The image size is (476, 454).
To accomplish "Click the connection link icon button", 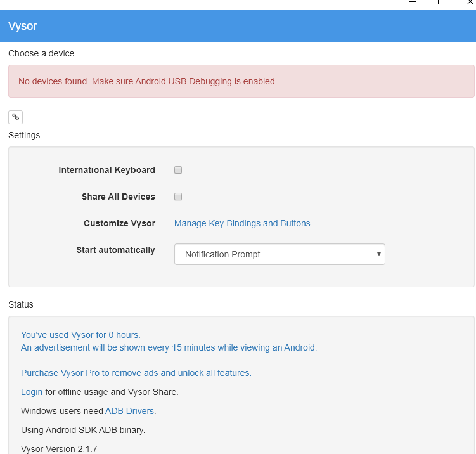I will [15, 117].
